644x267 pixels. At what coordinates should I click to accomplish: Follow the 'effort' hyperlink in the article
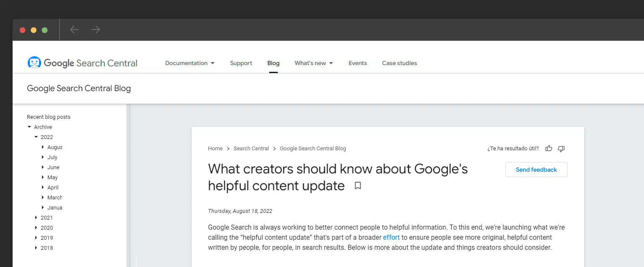point(391,237)
